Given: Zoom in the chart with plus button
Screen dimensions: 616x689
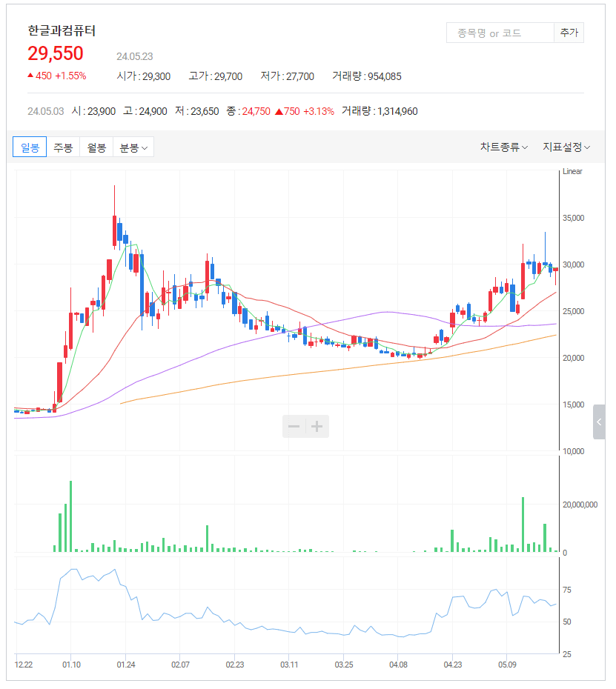Looking at the screenshot, I should point(317,426).
